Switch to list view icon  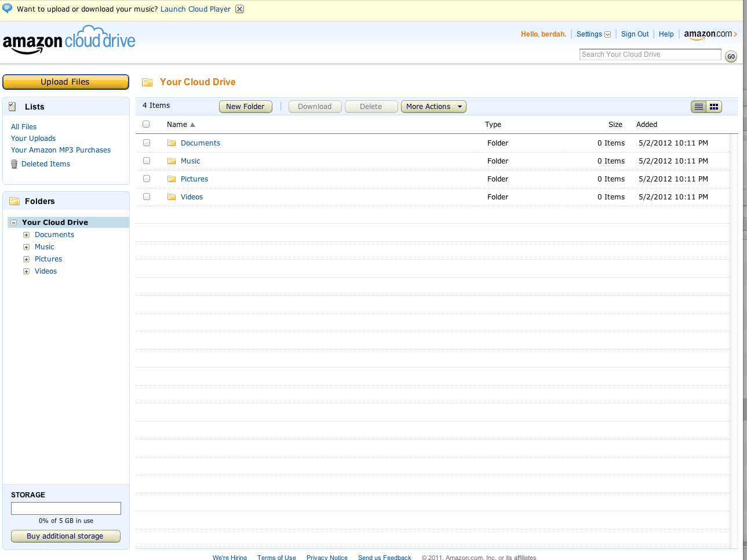pyautogui.click(x=699, y=107)
